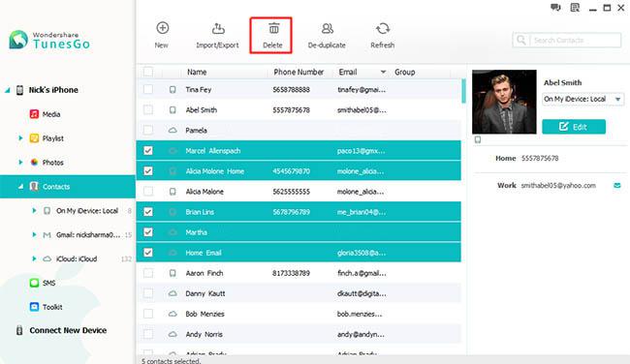
Task: Click the contacts list scrollbar thumb
Action: (x=463, y=91)
